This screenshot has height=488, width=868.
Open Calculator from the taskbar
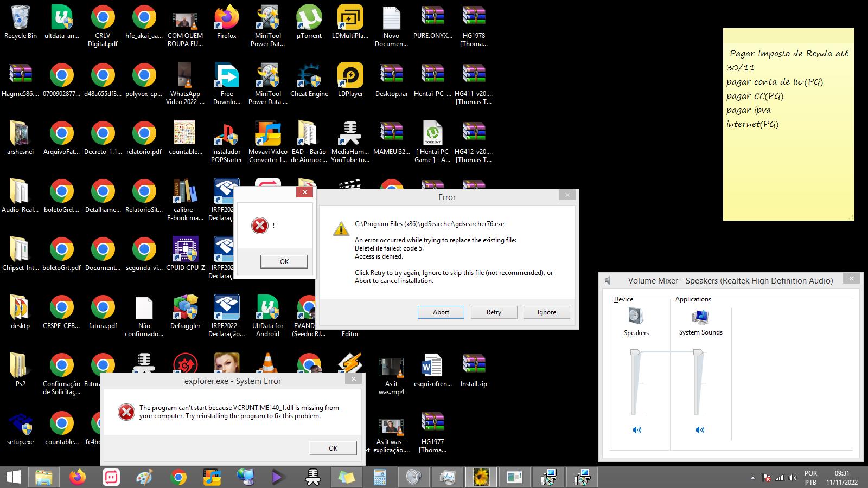(x=380, y=477)
